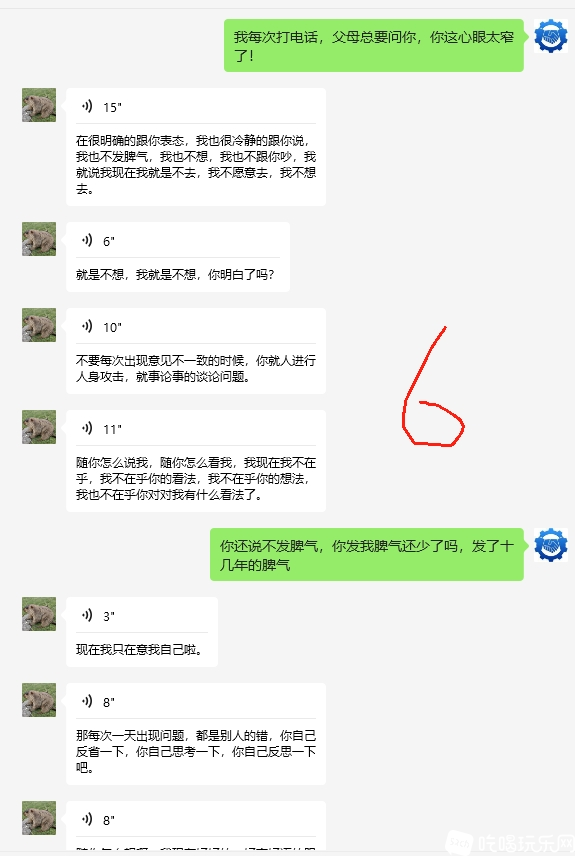575x856 pixels.
Task: Click transcript '随你怎么说我，随你怎么看我'
Action: coord(195,479)
